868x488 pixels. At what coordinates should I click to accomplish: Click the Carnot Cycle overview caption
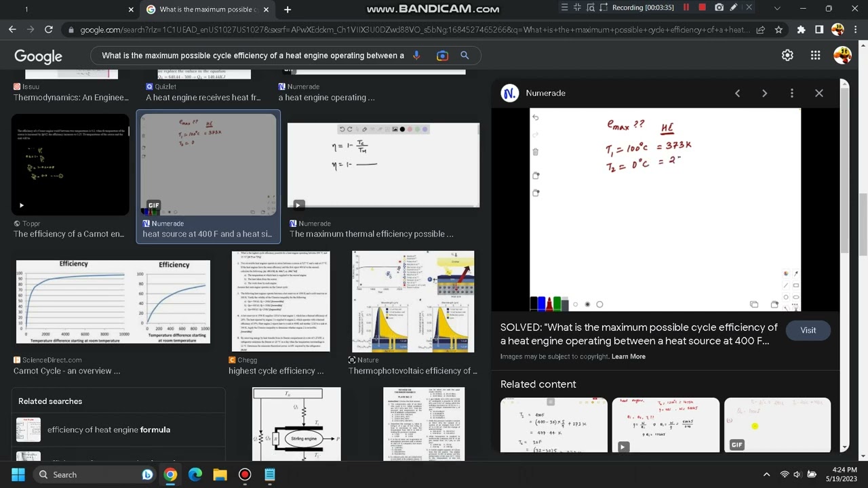click(x=66, y=371)
